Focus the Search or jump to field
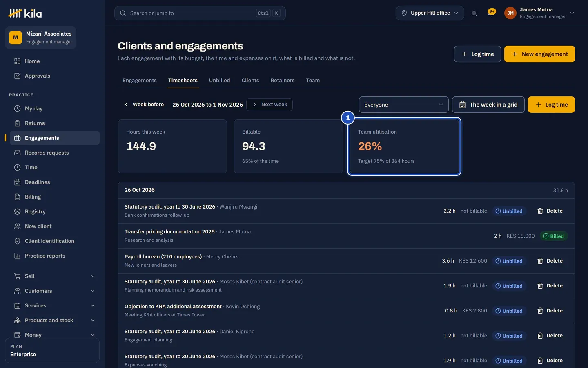Viewport: 588px width, 368px height. (200, 13)
